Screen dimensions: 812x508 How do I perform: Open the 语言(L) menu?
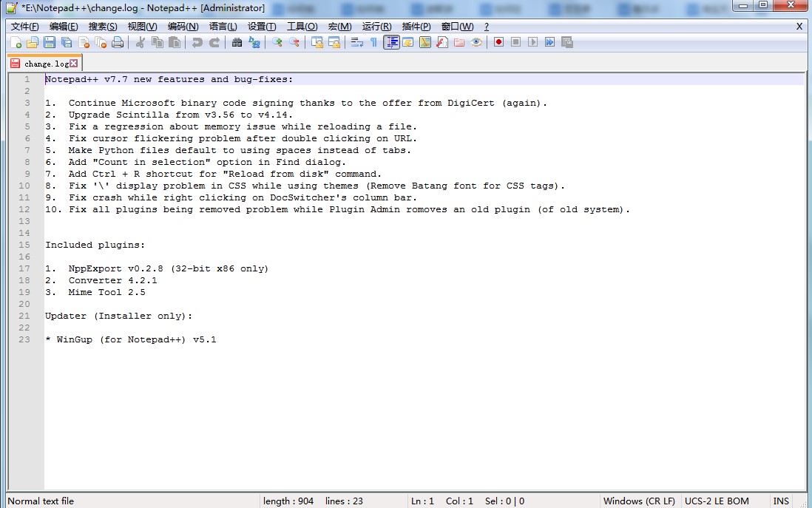[222, 26]
